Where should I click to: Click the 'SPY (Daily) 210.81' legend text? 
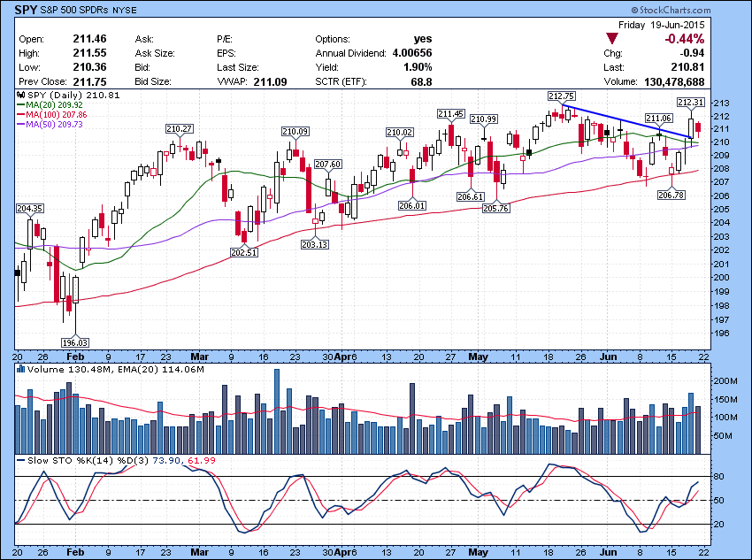(73, 95)
